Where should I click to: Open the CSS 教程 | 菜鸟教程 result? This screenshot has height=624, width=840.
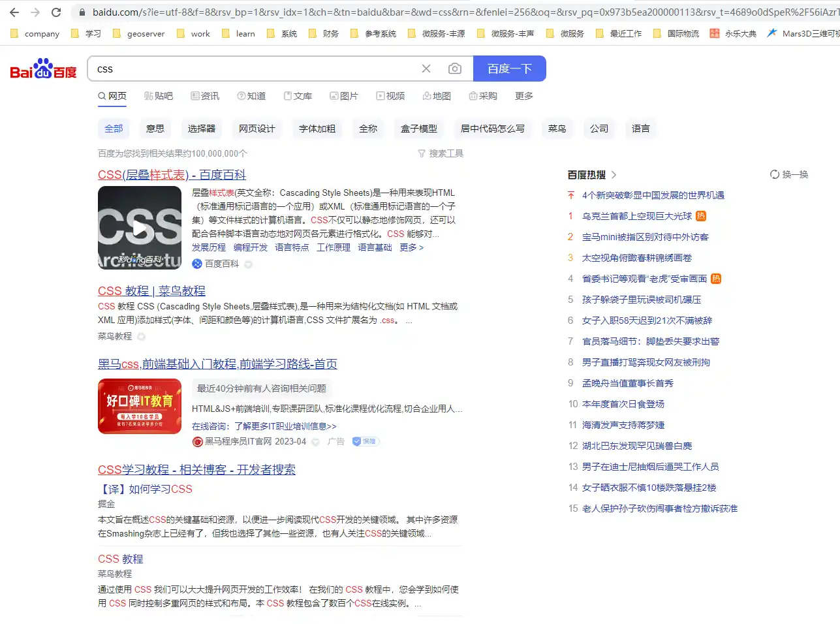(x=151, y=290)
